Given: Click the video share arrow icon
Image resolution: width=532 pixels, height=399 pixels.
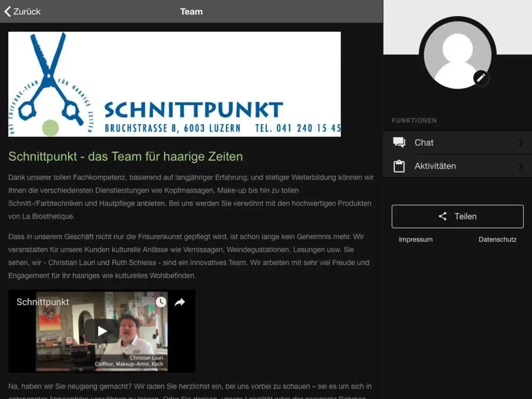Looking at the screenshot, I should pos(179,302).
